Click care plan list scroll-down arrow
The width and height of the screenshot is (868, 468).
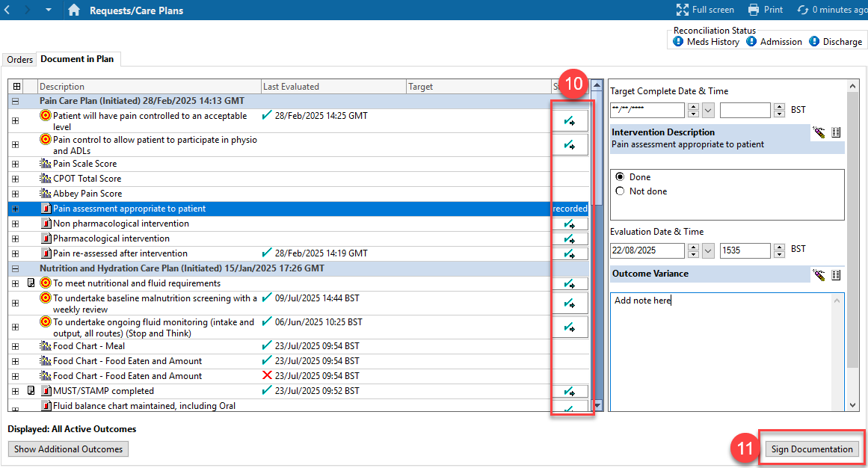pyautogui.click(x=597, y=405)
